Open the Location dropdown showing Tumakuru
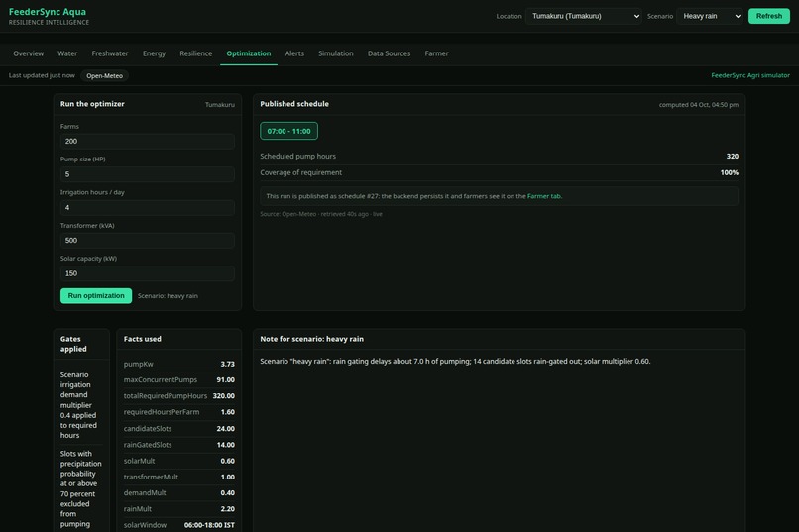Viewport: 799px width, 532px height. [x=584, y=16]
